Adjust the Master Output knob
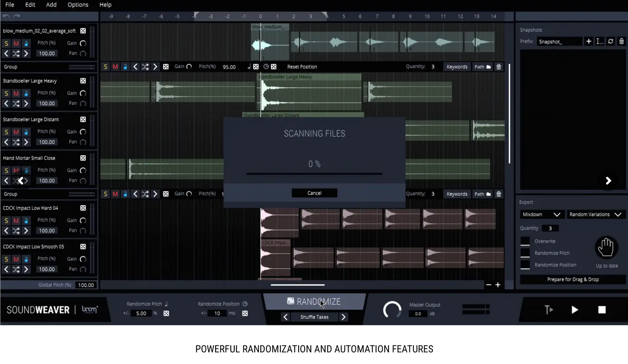This screenshot has width=628, height=364. click(x=392, y=310)
